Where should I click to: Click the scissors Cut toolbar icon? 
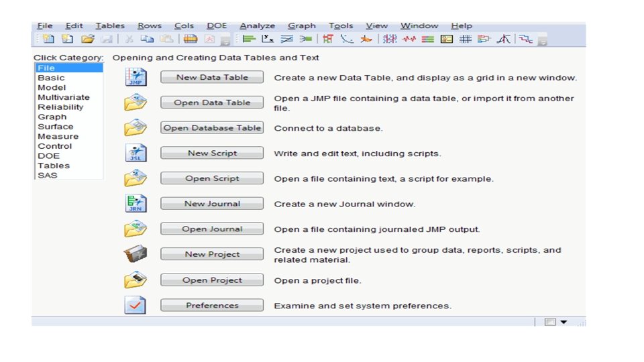tap(129, 39)
